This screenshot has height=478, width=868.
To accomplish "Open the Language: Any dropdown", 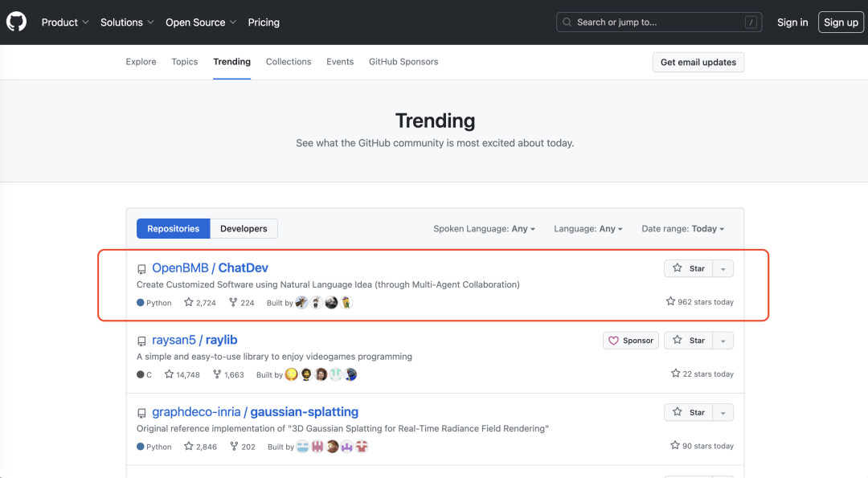I will (588, 228).
